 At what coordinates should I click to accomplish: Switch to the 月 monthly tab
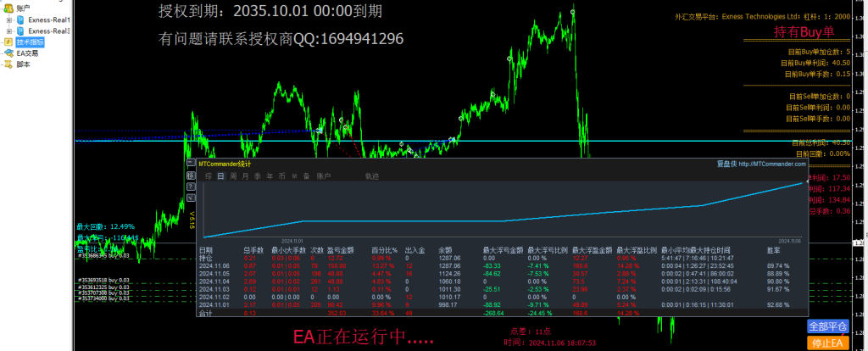pyautogui.click(x=245, y=176)
